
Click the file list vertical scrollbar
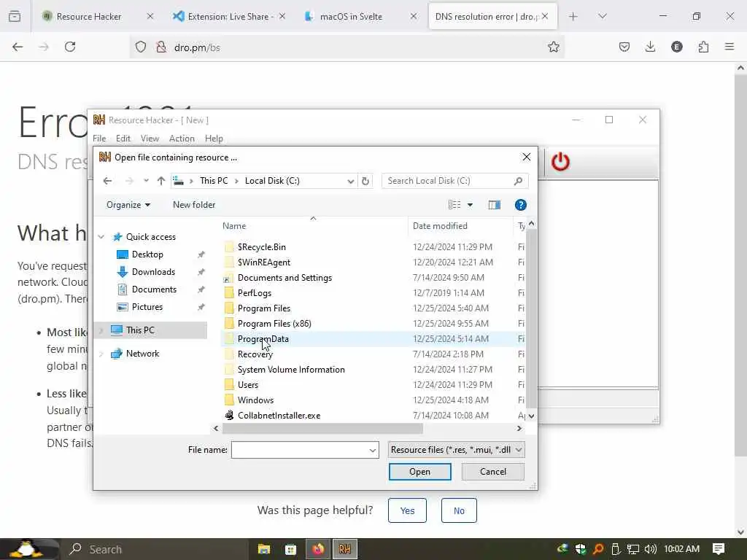(x=531, y=318)
